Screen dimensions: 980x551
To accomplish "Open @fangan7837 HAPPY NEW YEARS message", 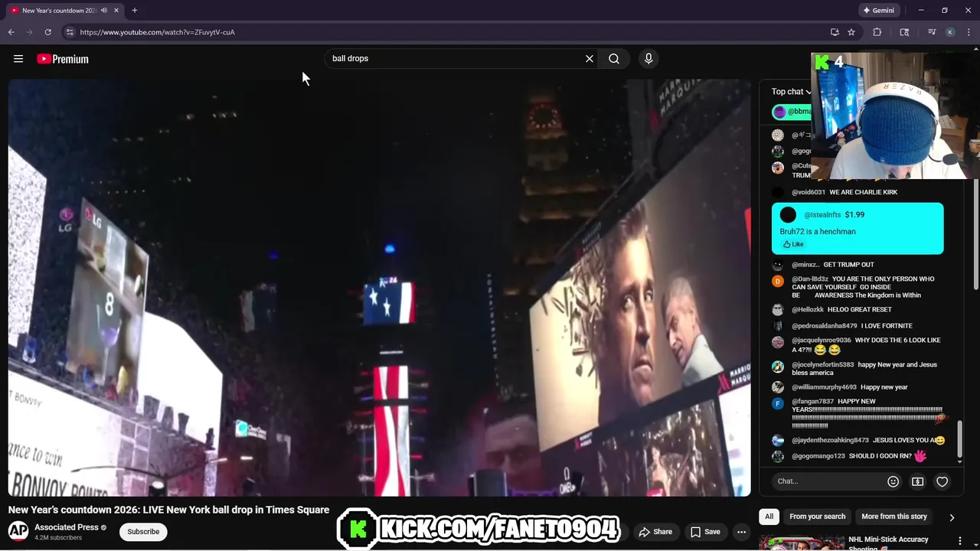I will (856, 413).
